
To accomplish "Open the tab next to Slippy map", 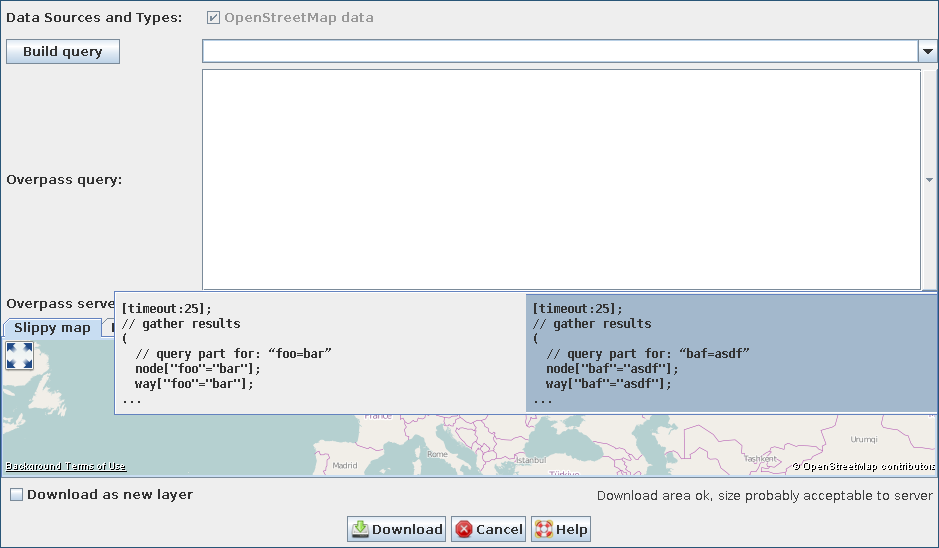I will tap(109, 328).
